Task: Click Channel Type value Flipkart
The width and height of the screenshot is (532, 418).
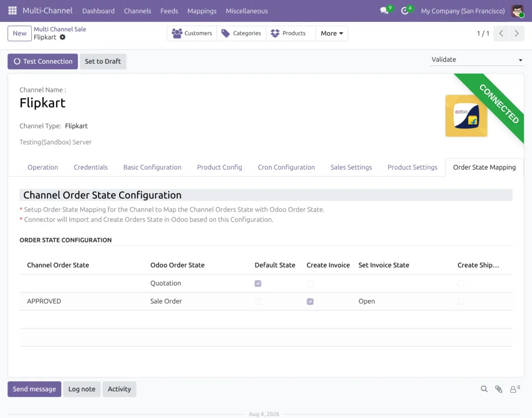Action: tap(76, 126)
